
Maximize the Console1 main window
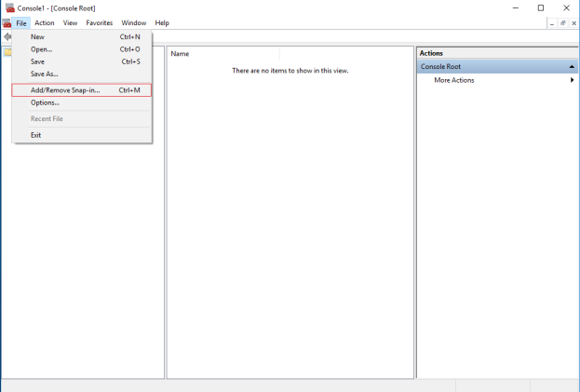tap(541, 7)
